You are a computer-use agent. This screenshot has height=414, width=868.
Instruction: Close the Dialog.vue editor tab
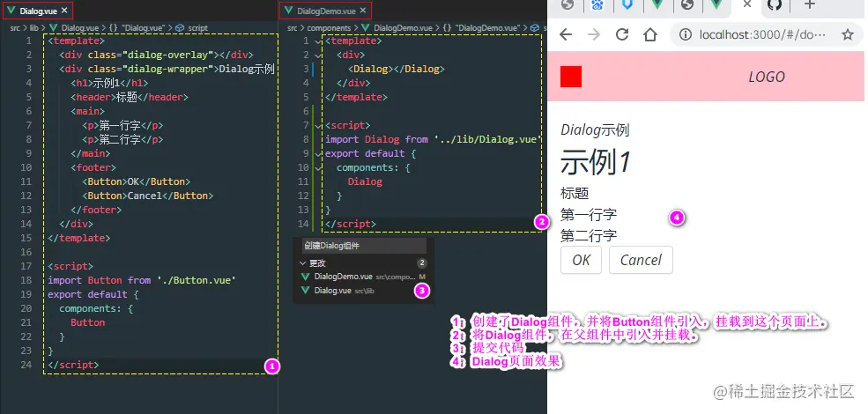[64, 11]
